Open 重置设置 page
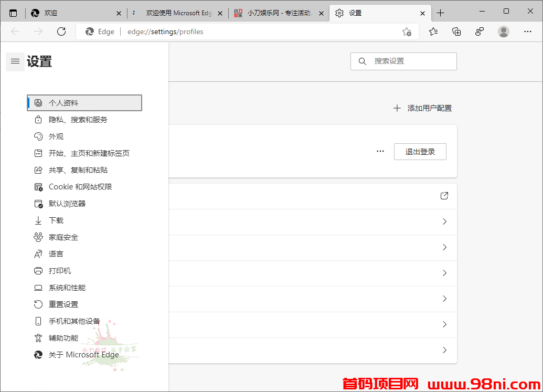The height and width of the screenshot is (392, 543). pyautogui.click(x=84, y=304)
